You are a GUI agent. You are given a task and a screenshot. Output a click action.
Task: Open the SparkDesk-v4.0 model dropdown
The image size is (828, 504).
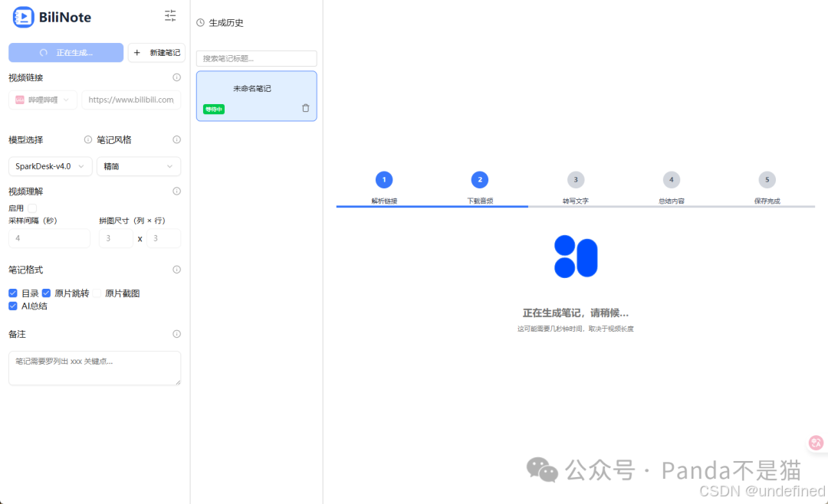click(x=50, y=166)
